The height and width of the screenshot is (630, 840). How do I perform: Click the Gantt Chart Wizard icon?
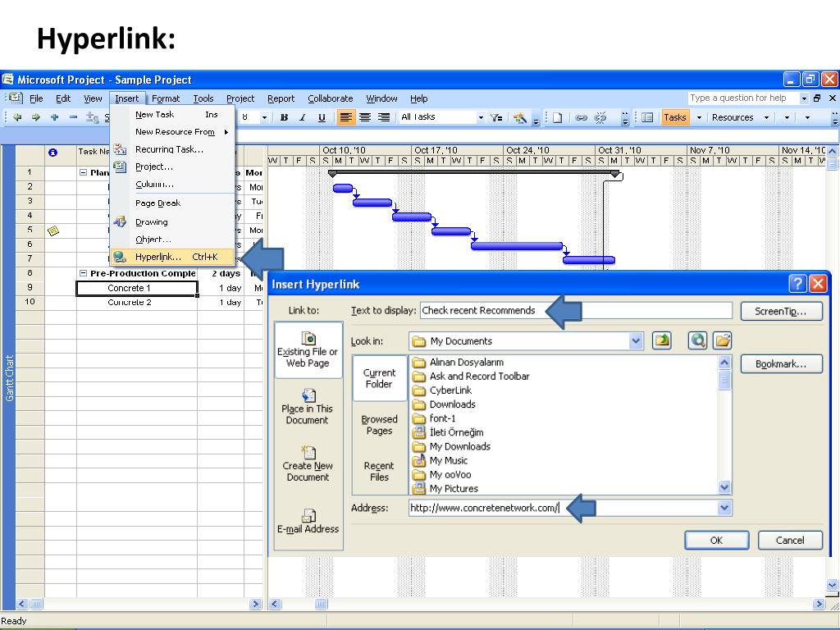click(519, 117)
